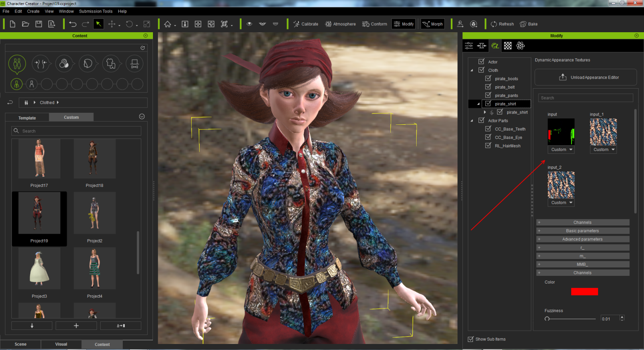This screenshot has height=350, width=644.
Task: Expand the MMB_ section
Action: (x=582, y=264)
